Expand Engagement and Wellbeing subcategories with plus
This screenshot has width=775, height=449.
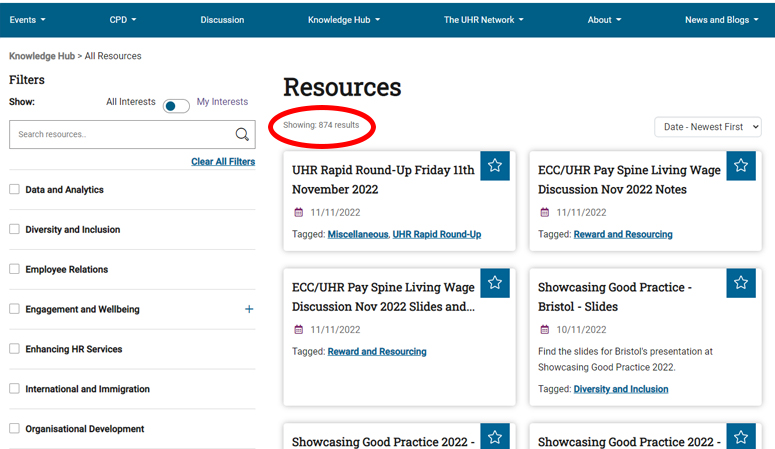tap(249, 309)
